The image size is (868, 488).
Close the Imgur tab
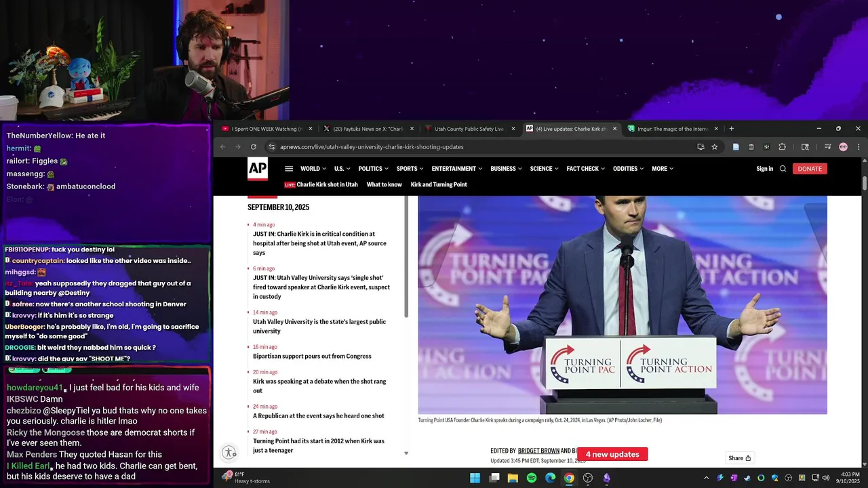click(x=716, y=129)
